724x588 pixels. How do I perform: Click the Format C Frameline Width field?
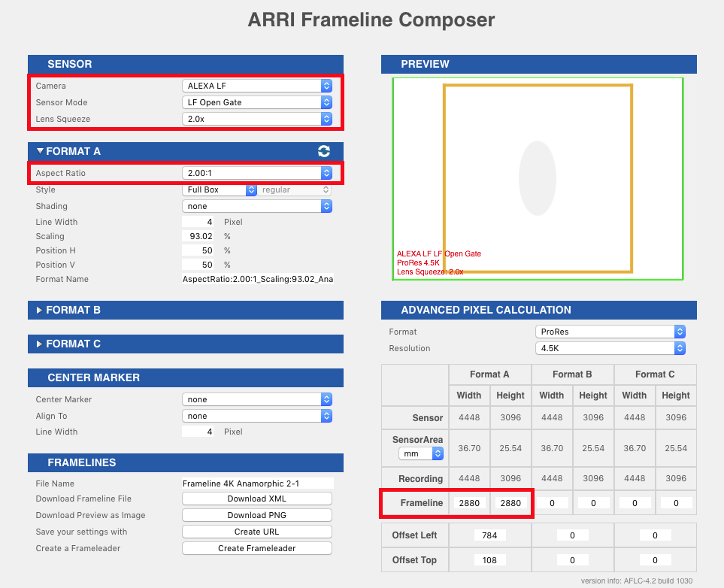click(635, 503)
